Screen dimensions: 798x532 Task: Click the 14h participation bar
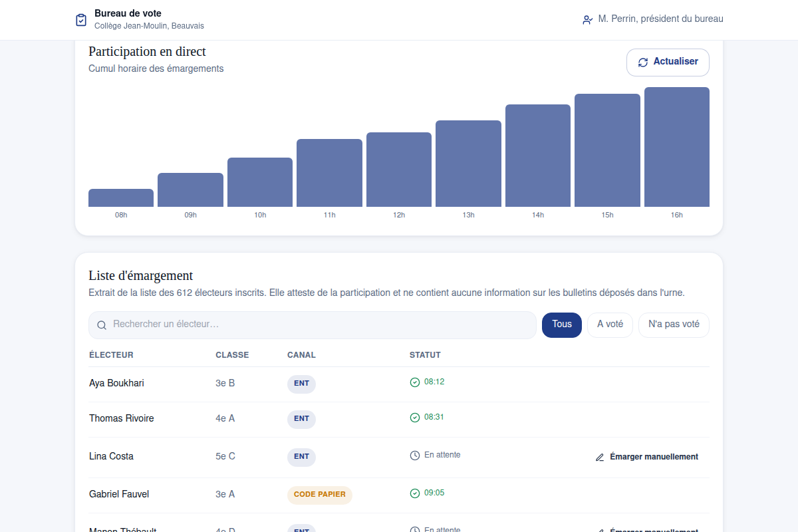[538, 156]
